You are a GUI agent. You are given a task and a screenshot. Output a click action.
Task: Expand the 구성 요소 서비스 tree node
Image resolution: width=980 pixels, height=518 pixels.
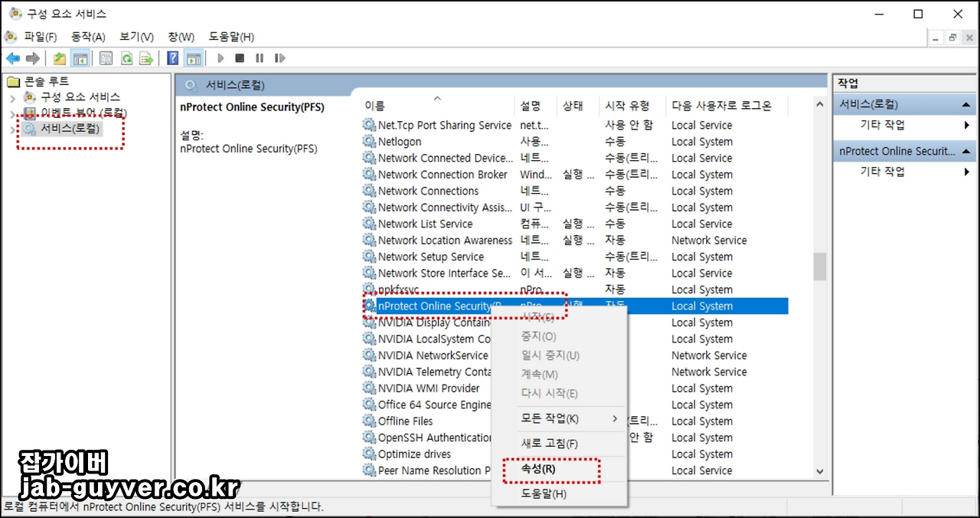coord(14,97)
